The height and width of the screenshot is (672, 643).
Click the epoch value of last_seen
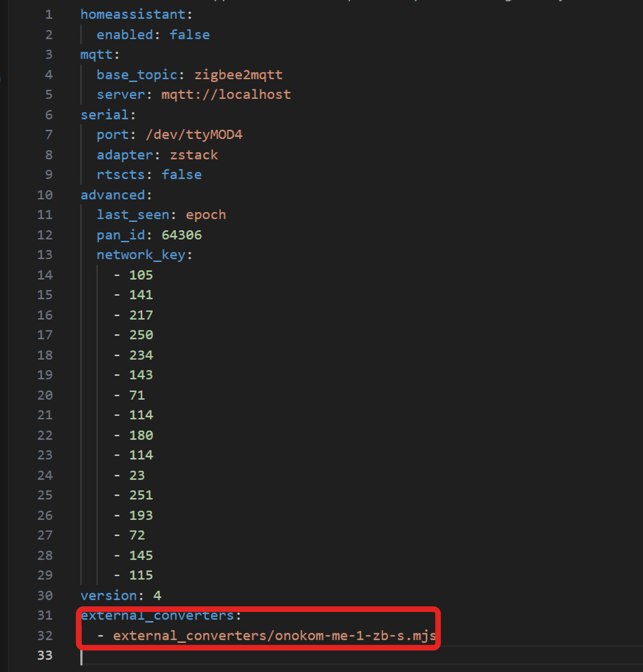coord(206,215)
